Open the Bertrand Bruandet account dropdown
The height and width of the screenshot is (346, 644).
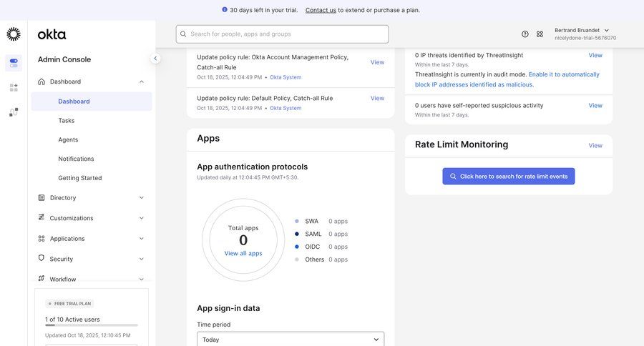tap(585, 34)
